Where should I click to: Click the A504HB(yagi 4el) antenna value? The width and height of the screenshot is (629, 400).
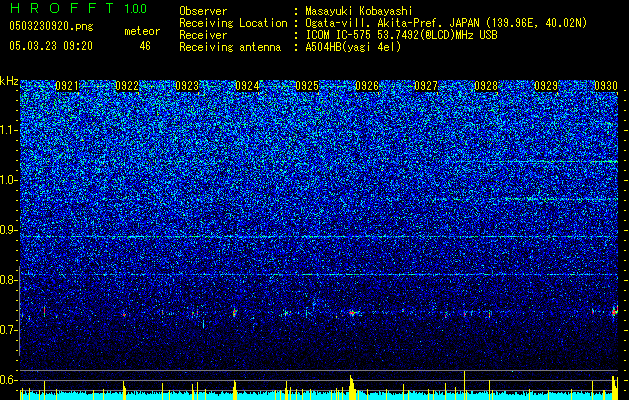(x=353, y=47)
